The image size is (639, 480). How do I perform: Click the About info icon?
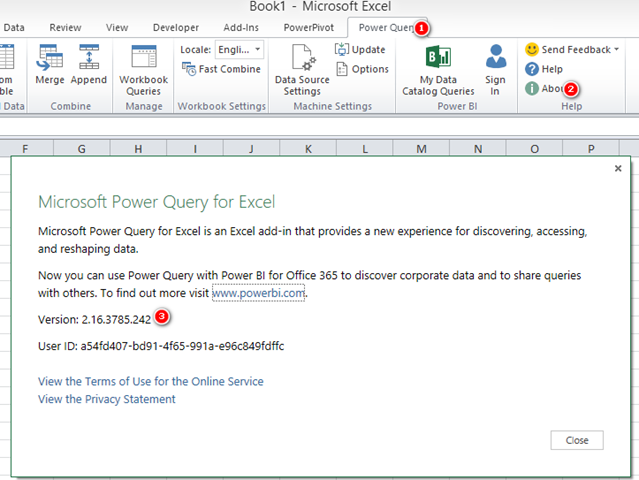click(x=531, y=88)
